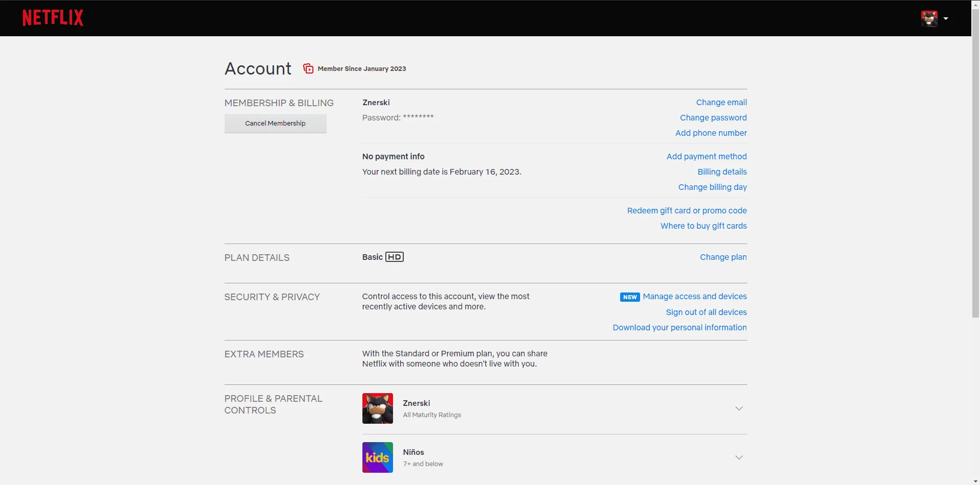The width and height of the screenshot is (980, 485).
Task: Expand the Niños profile settings chevron
Action: [739, 457]
